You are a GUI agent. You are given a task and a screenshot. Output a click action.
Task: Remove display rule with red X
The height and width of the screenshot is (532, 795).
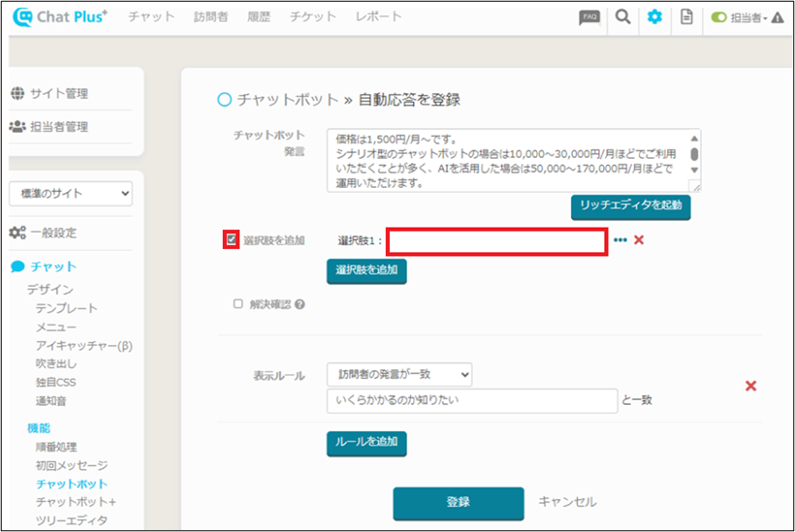coord(750,386)
